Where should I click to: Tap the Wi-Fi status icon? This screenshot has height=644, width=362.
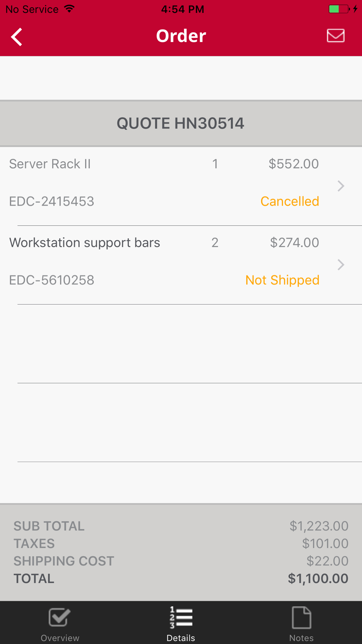69,9
